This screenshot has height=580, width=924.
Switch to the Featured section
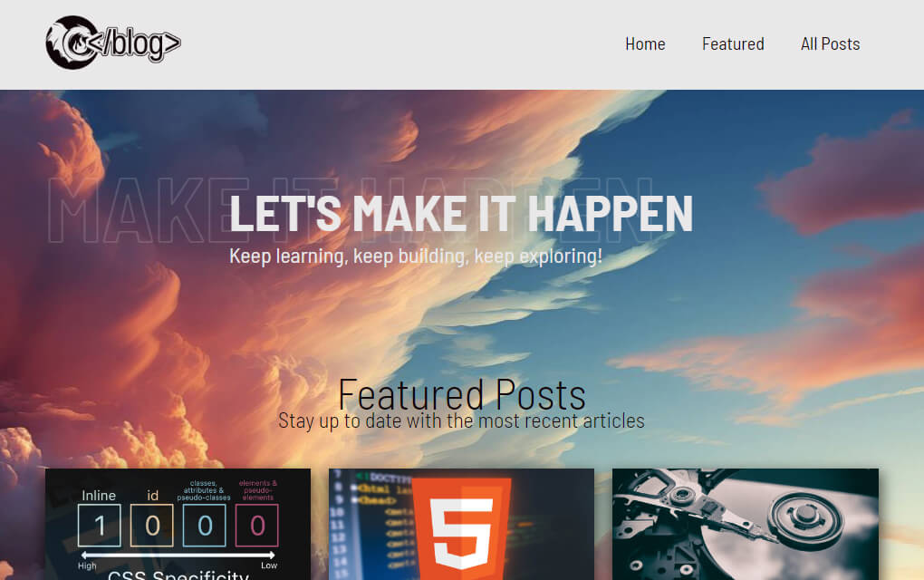coord(733,43)
